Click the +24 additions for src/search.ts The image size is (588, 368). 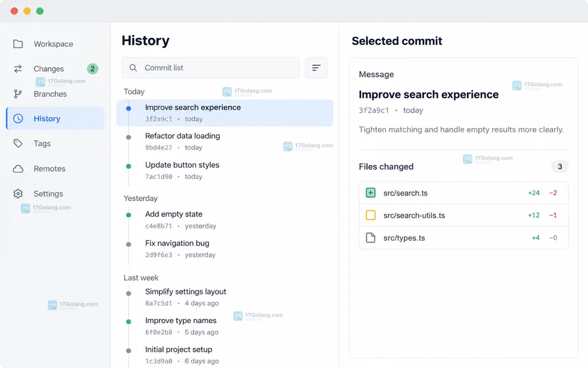click(x=533, y=193)
